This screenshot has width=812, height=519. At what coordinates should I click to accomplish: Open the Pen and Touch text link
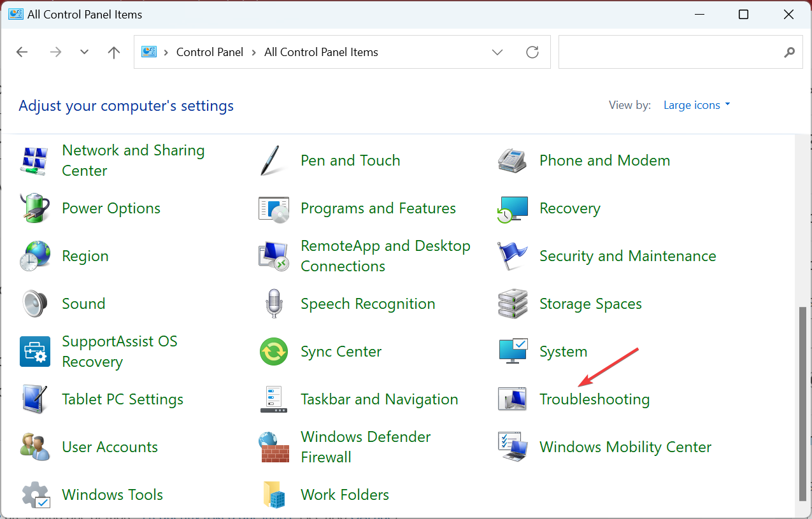[x=350, y=160]
